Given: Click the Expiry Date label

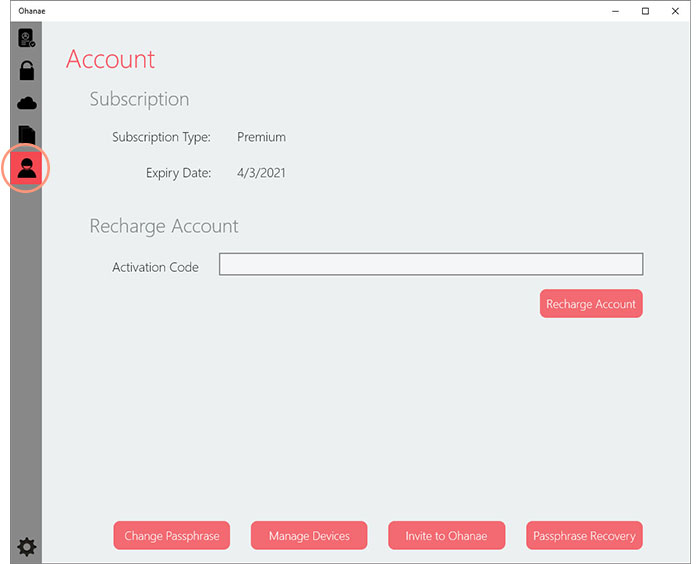Looking at the screenshot, I should 179,173.
